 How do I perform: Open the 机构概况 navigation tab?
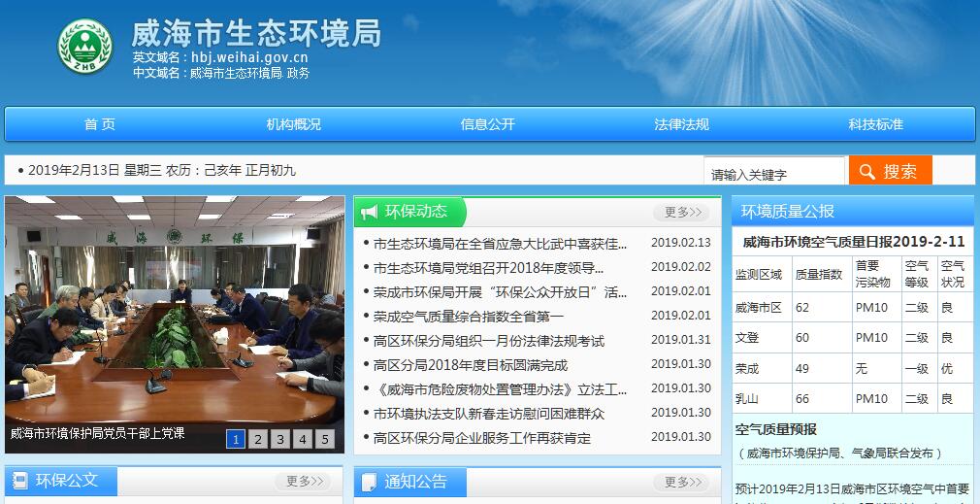pyautogui.click(x=294, y=124)
